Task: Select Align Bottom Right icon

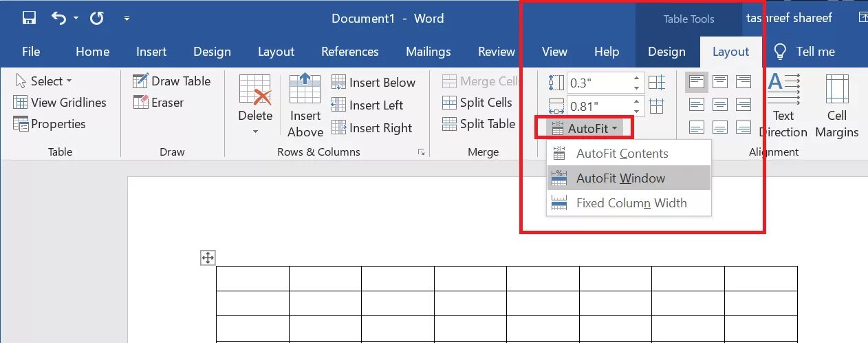Action: (744, 127)
